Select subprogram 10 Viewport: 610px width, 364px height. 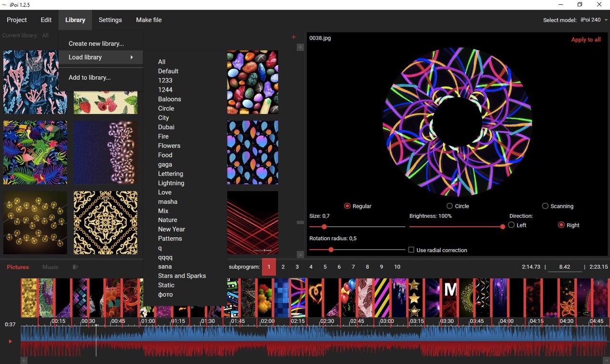click(x=397, y=267)
